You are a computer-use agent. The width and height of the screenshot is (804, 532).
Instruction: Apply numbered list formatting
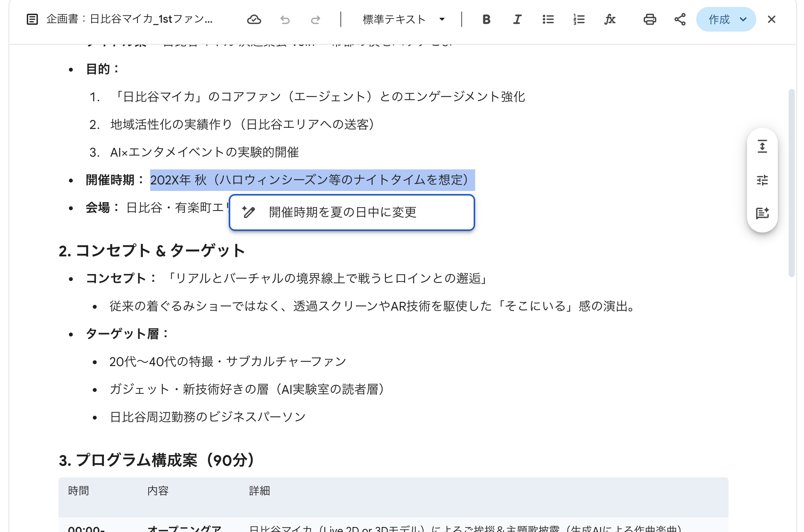click(579, 19)
